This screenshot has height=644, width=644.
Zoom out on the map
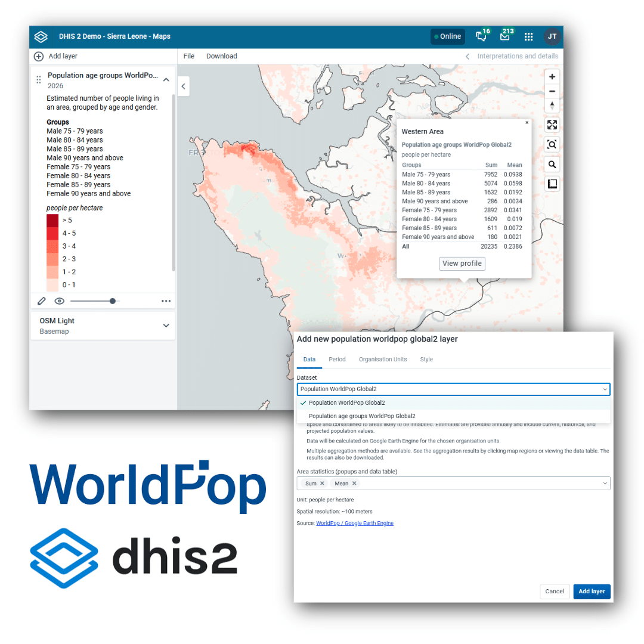click(x=552, y=91)
